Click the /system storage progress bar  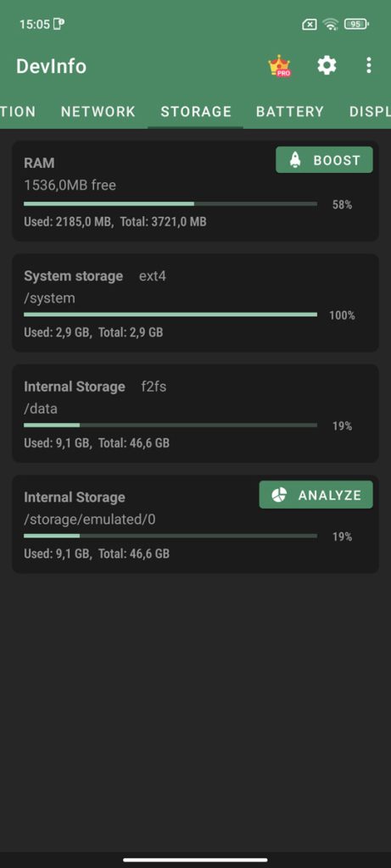(170, 314)
